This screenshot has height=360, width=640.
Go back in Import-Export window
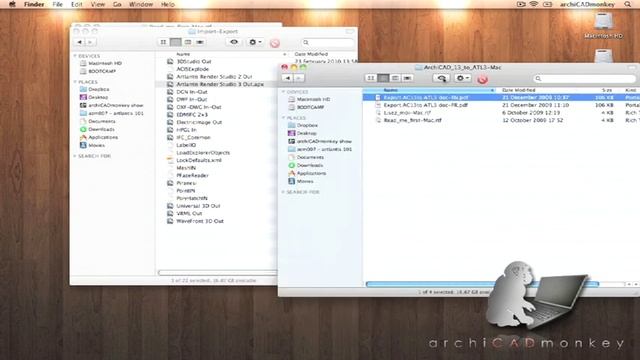[x=80, y=42]
